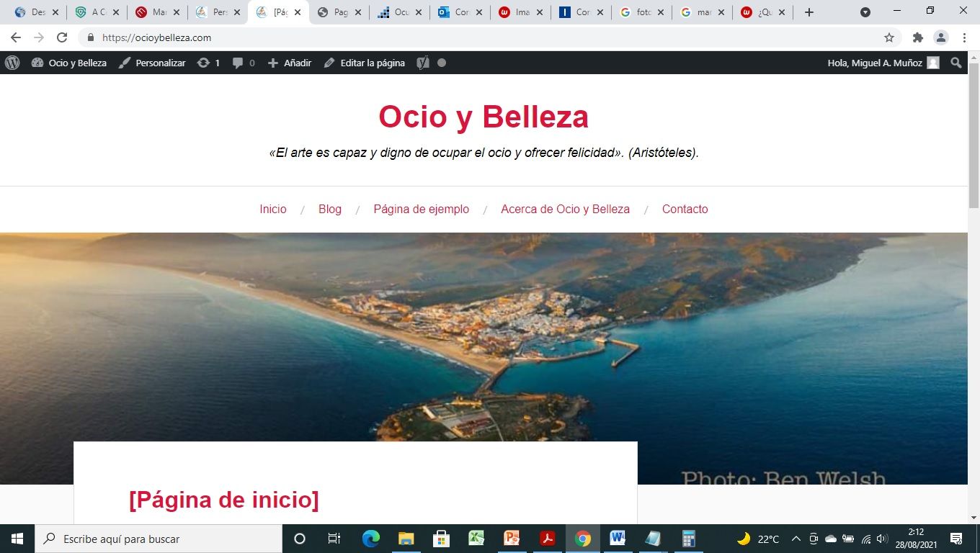The width and height of the screenshot is (980, 553).
Task: Switch to the Google tab labeled mar
Action: (702, 12)
